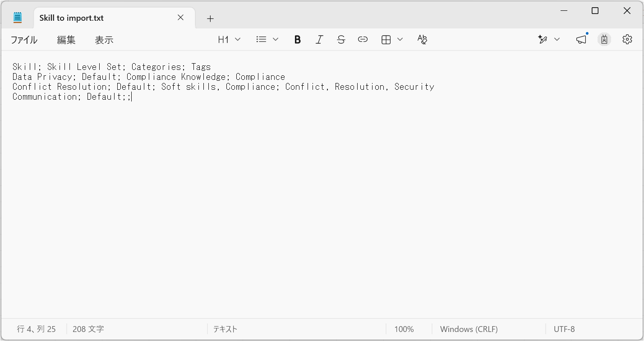The width and height of the screenshot is (644, 341).
Task: Expand the AI rewrite dropdown arrow
Action: point(557,40)
